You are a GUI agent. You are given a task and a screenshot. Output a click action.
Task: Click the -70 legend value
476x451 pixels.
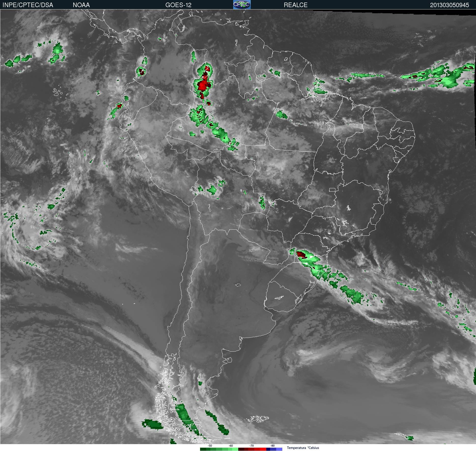[x=251, y=446]
